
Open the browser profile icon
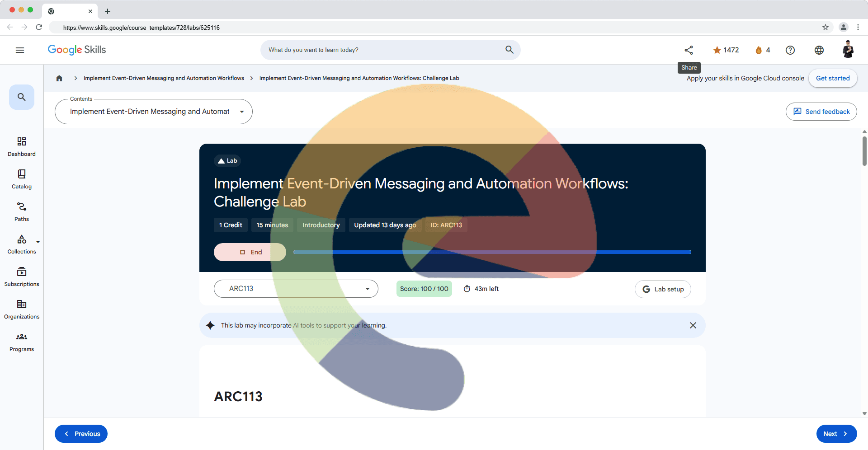[844, 27]
